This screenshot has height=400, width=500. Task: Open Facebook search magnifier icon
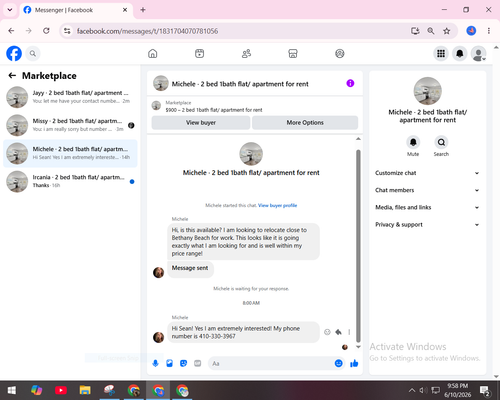[33, 53]
